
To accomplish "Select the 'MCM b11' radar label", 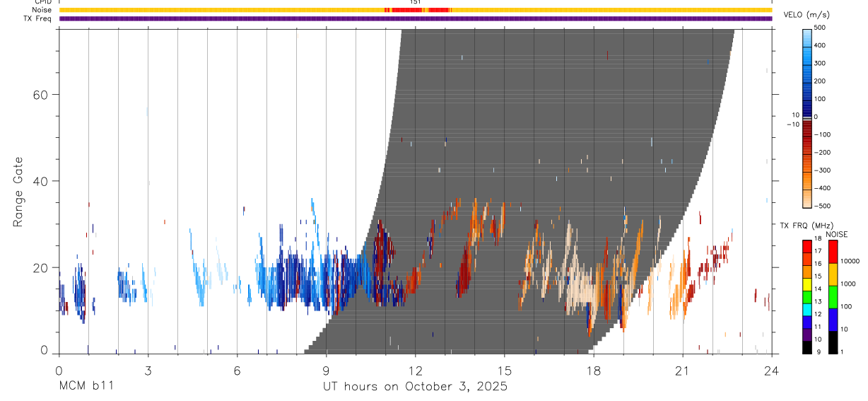I will (x=86, y=386).
